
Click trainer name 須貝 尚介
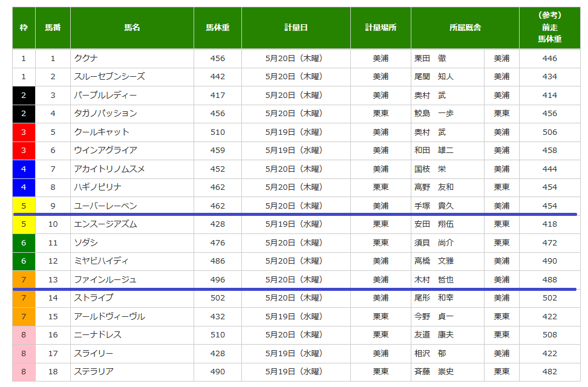(x=434, y=242)
